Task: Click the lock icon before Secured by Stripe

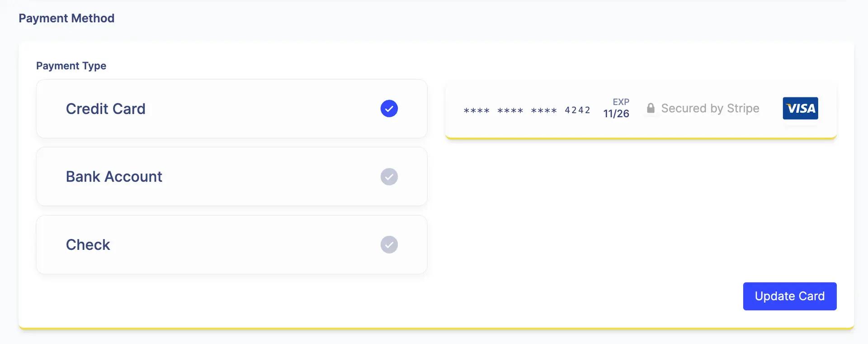Action: (x=651, y=108)
